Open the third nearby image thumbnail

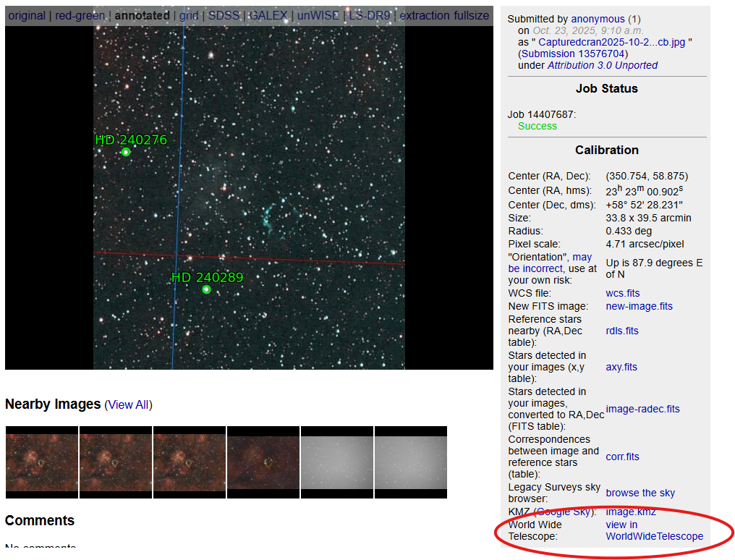(190, 462)
